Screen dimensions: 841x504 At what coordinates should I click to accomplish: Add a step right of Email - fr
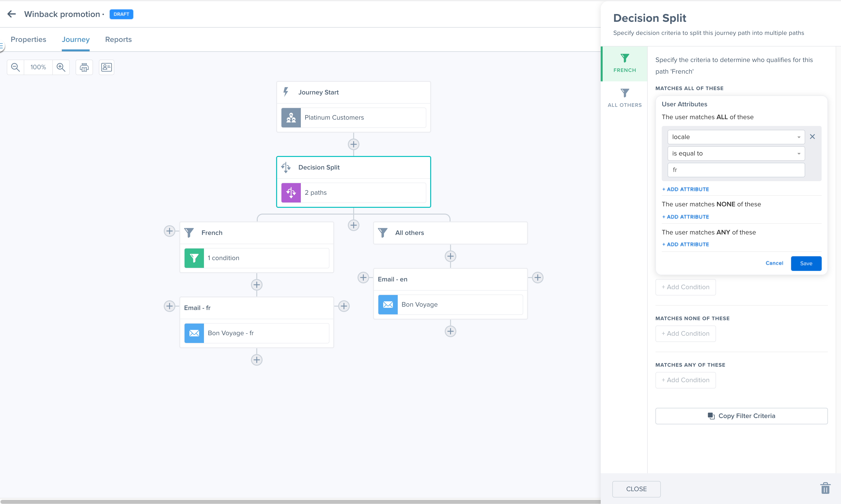(x=344, y=306)
